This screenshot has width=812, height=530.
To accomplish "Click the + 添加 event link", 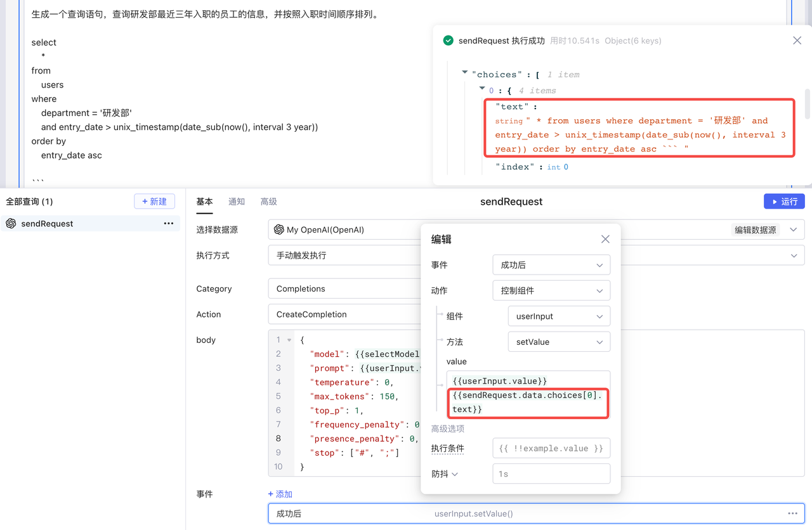I will [280, 494].
